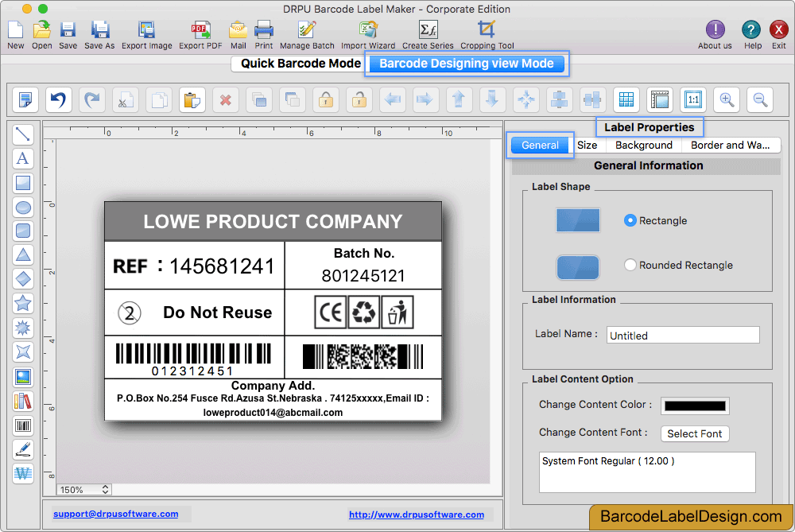Click the Save icon
The height and width of the screenshot is (532, 795).
click(68, 30)
